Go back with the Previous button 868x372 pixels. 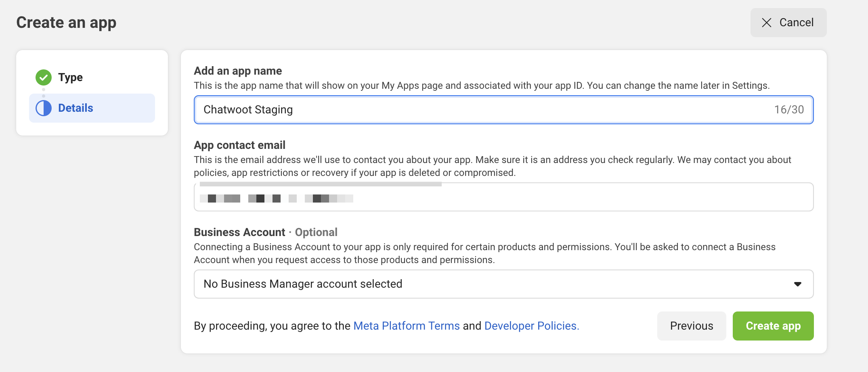click(x=692, y=326)
